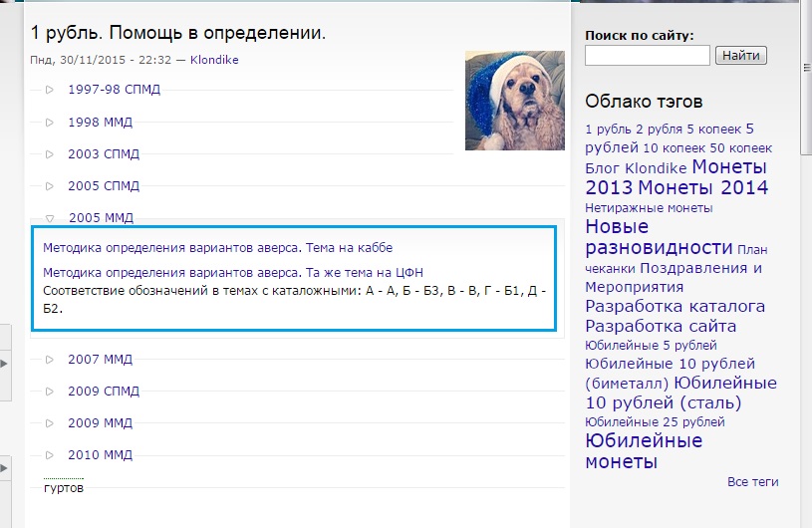Expand the 1998 ММД section
This screenshot has width=812, height=528.
[100, 122]
